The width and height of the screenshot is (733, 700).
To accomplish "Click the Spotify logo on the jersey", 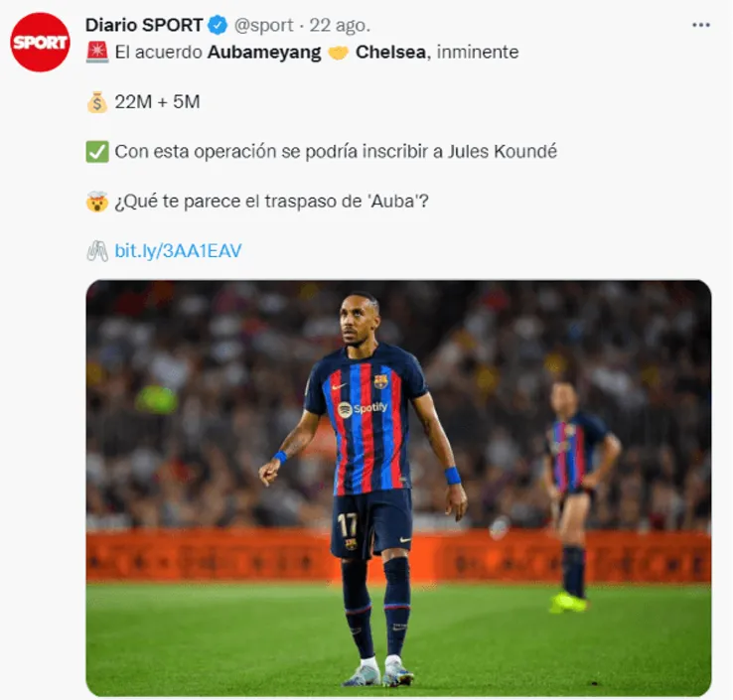I will (x=363, y=409).
